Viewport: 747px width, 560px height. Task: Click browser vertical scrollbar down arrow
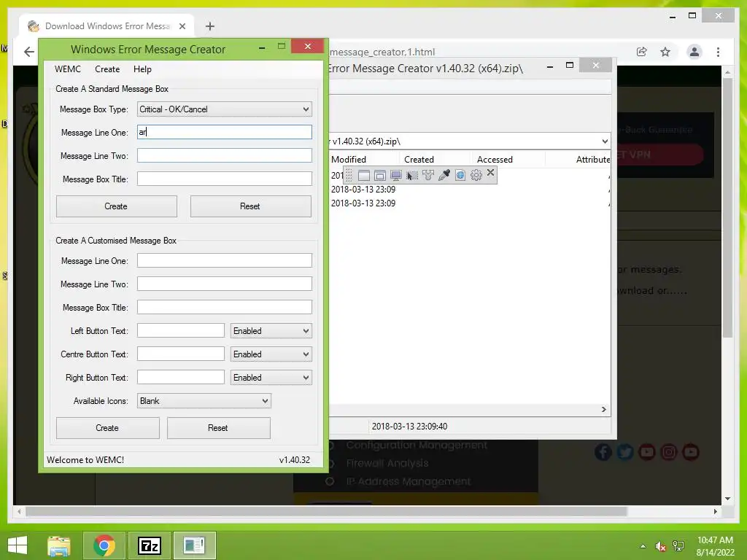click(x=727, y=499)
